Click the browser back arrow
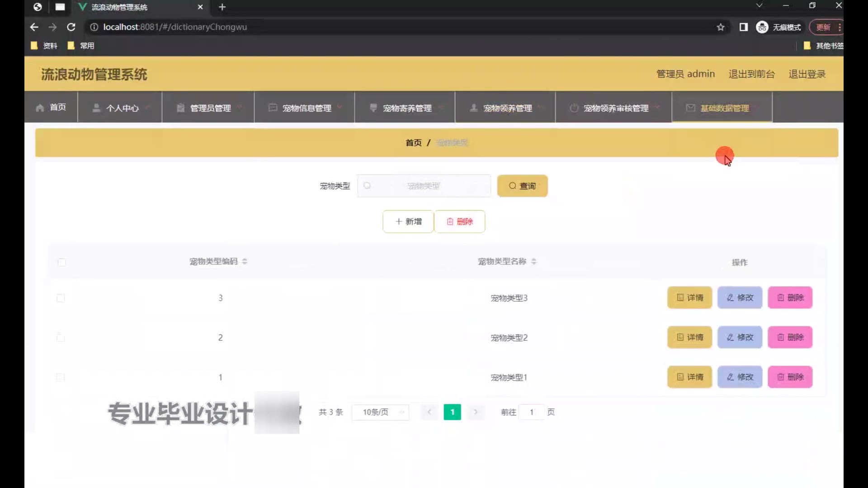Image resolution: width=868 pixels, height=488 pixels. [34, 27]
